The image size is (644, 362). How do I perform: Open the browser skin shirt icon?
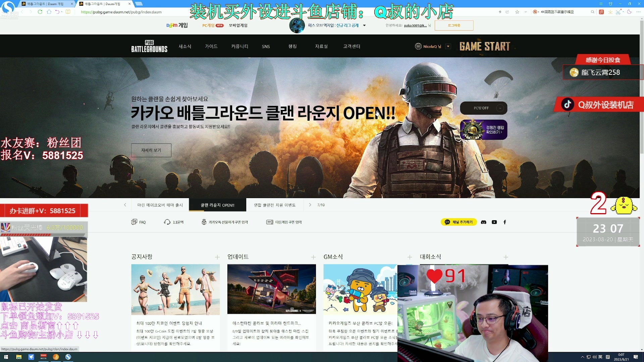pyautogui.click(x=610, y=4)
